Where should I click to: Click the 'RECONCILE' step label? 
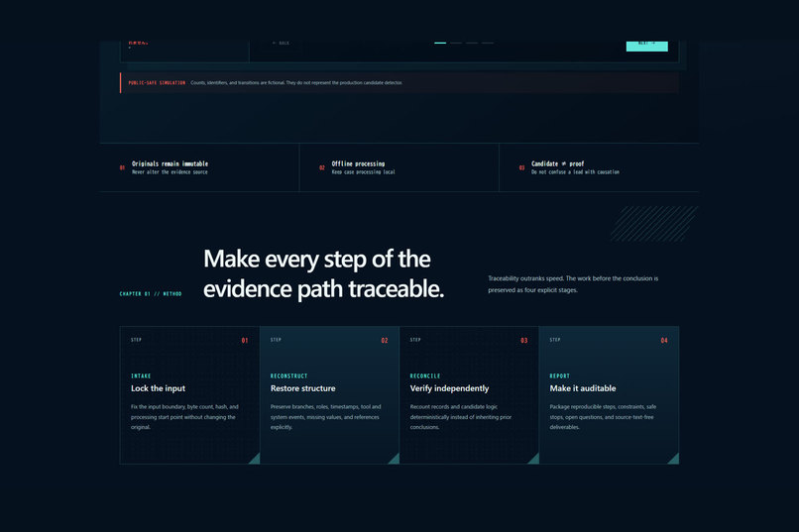click(x=425, y=375)
